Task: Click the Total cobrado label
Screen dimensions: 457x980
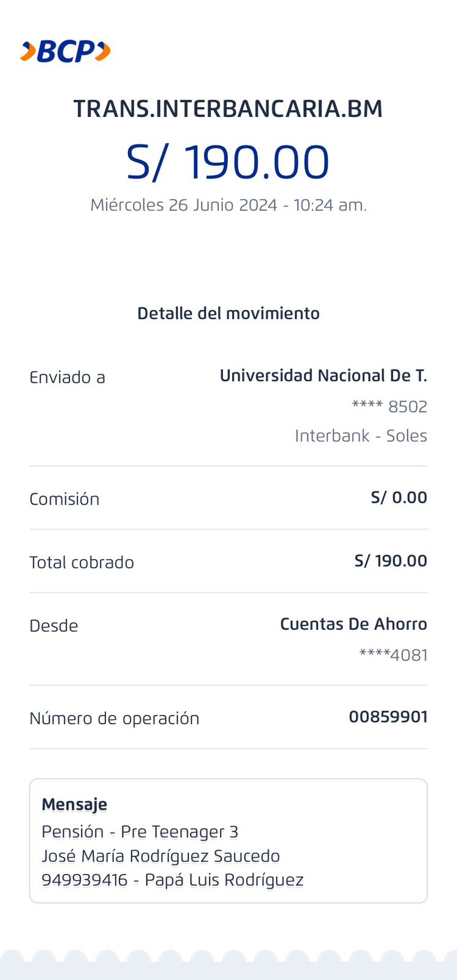Action: [x=81, y=562]
